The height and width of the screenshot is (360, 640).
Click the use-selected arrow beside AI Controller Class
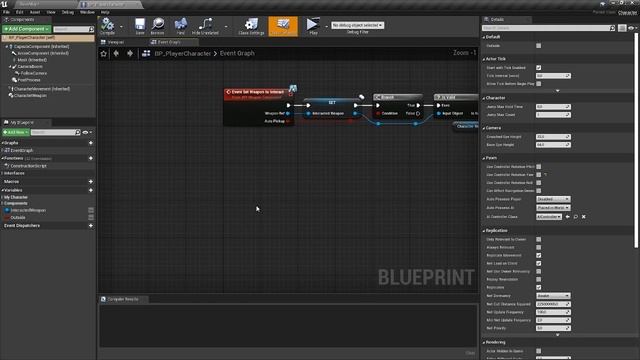pyautogui.click(x=568, y=217)
